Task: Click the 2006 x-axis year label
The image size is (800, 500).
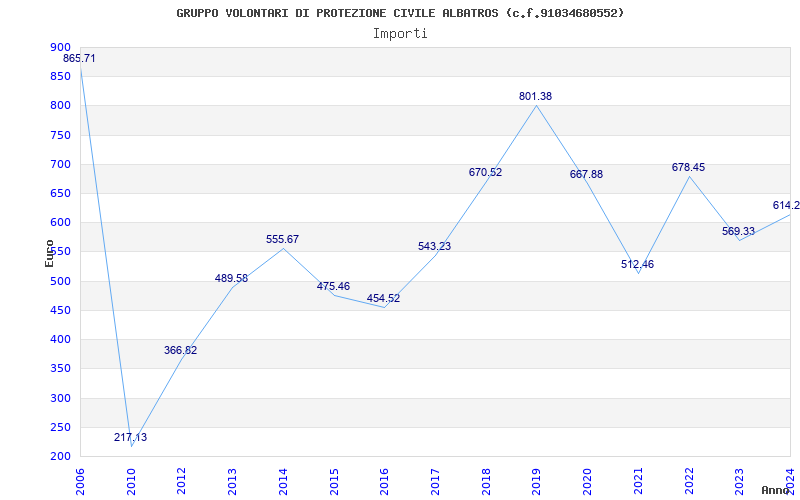Action: coord(80,482)
